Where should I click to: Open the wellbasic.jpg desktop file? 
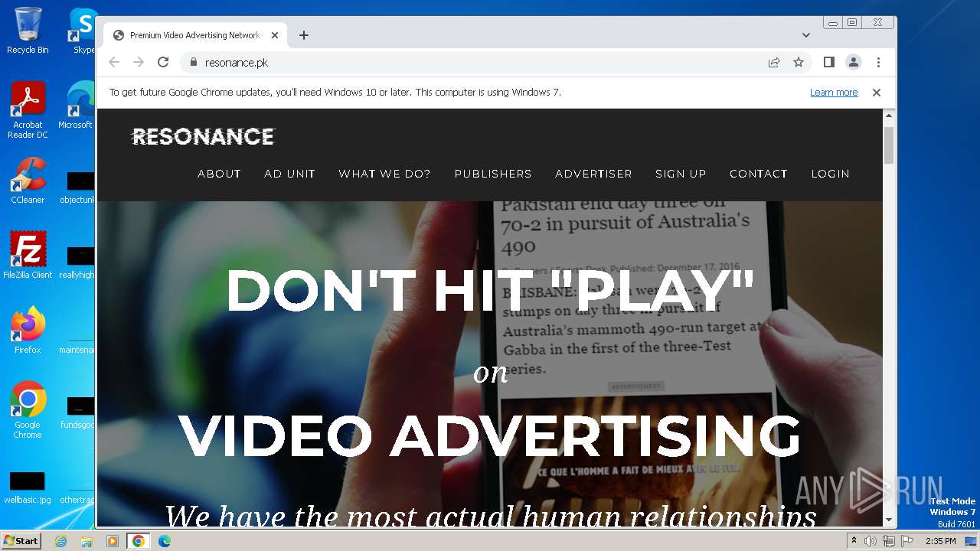[28, 488]
